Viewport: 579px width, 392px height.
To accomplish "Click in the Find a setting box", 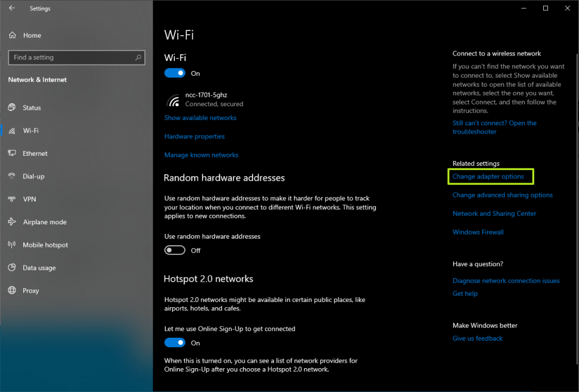I will [72, 57].
